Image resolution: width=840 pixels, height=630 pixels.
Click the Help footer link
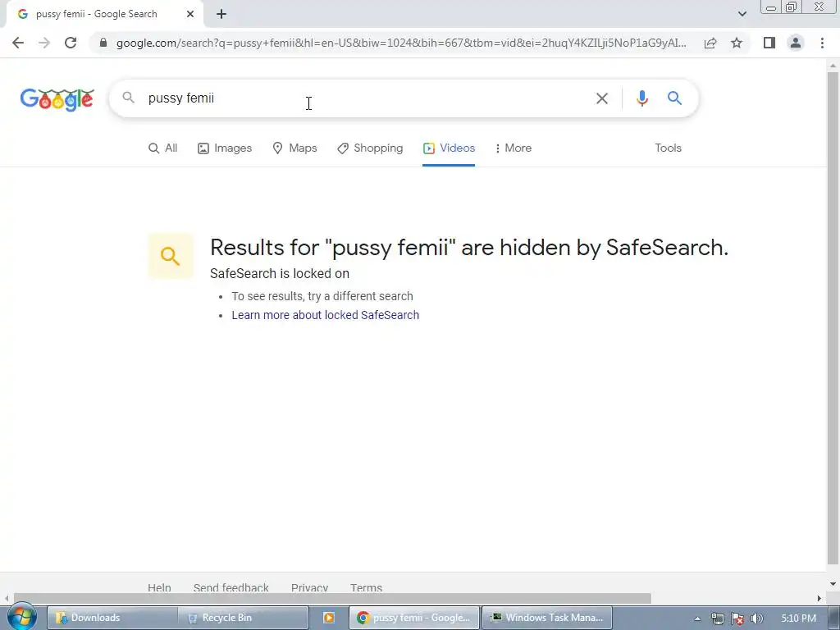click(x=159, y=587)
